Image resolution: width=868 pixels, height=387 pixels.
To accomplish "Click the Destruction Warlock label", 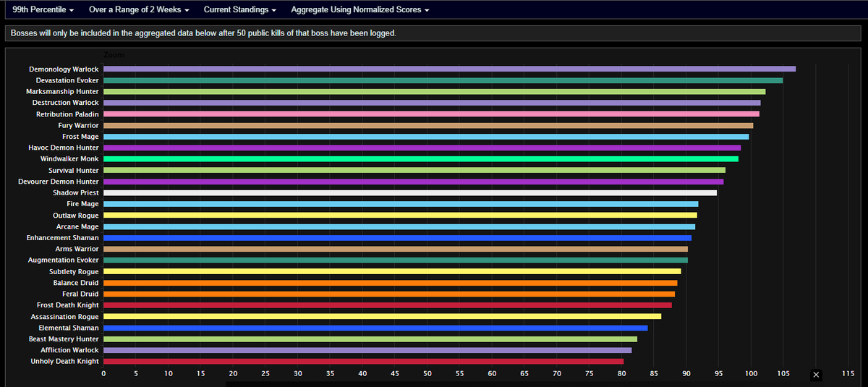I will [65, 103].
